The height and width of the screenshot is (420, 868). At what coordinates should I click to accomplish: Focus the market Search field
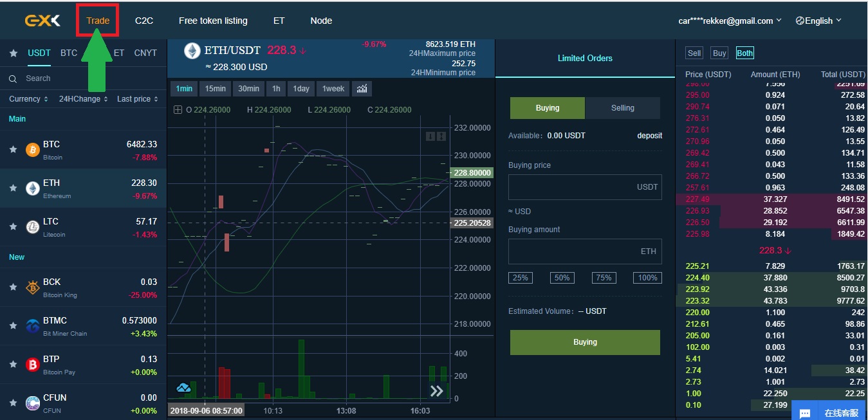point(84,78)
